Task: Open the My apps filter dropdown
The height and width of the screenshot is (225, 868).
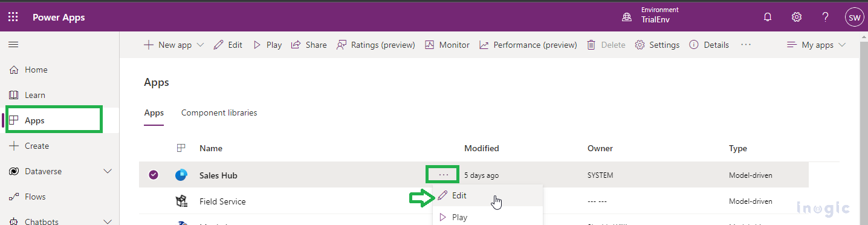Action: 816,45
